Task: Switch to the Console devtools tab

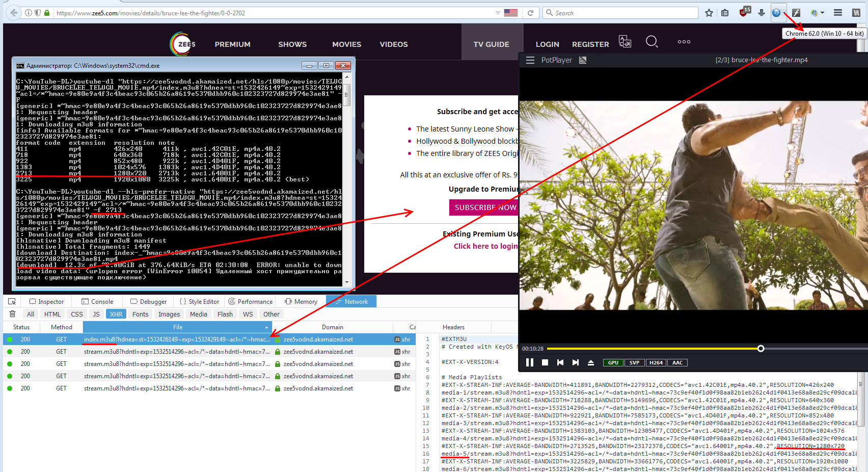Action: 97,302
